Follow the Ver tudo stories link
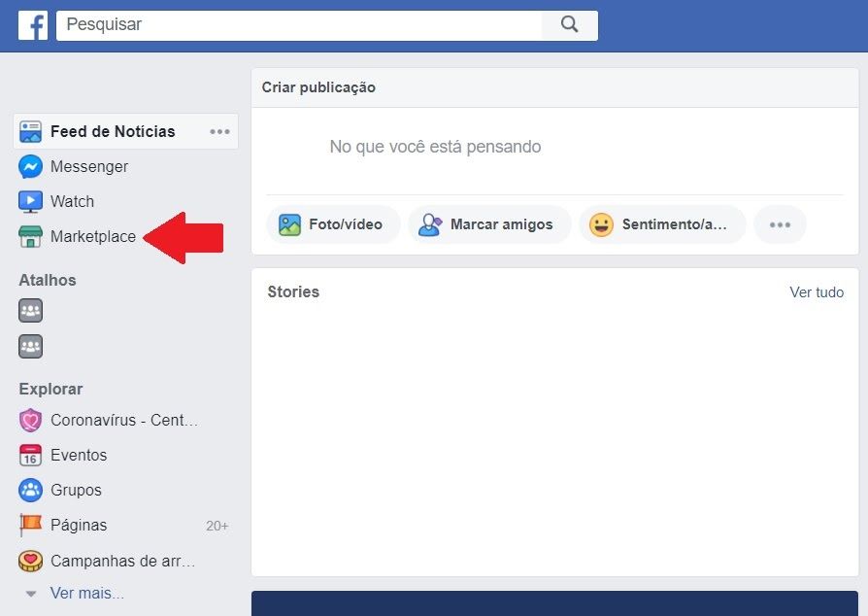Viewport: 868px width, 616px height. click(817, 292)
